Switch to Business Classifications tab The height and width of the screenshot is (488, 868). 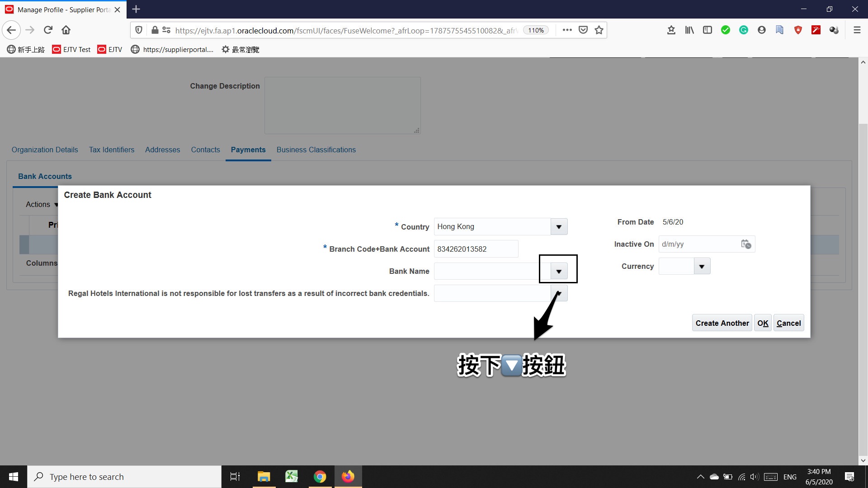(x=316, y=150)
